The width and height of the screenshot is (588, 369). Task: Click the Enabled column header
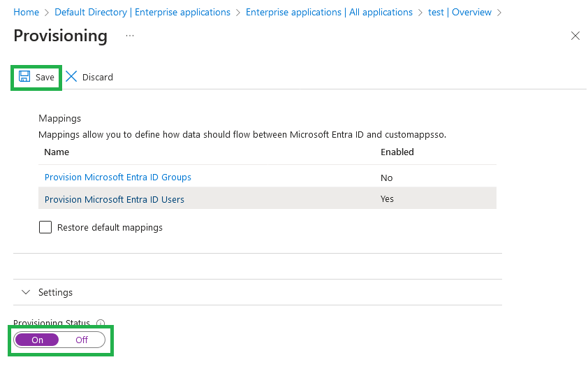click(397, 152)
